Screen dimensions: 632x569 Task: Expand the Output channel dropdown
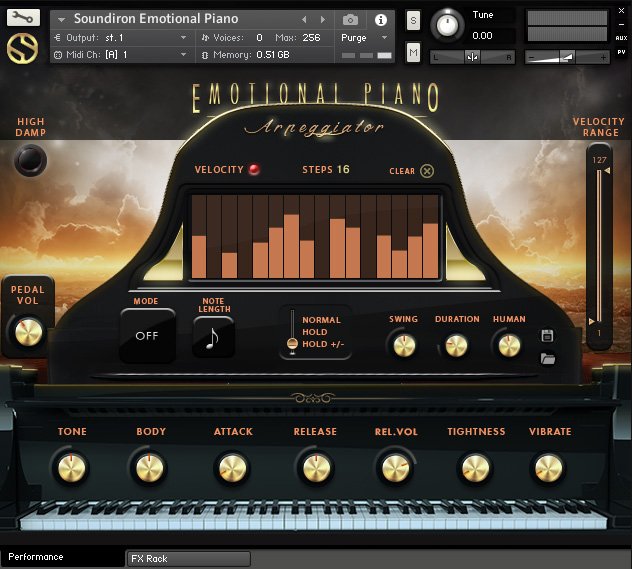(183, 38)
